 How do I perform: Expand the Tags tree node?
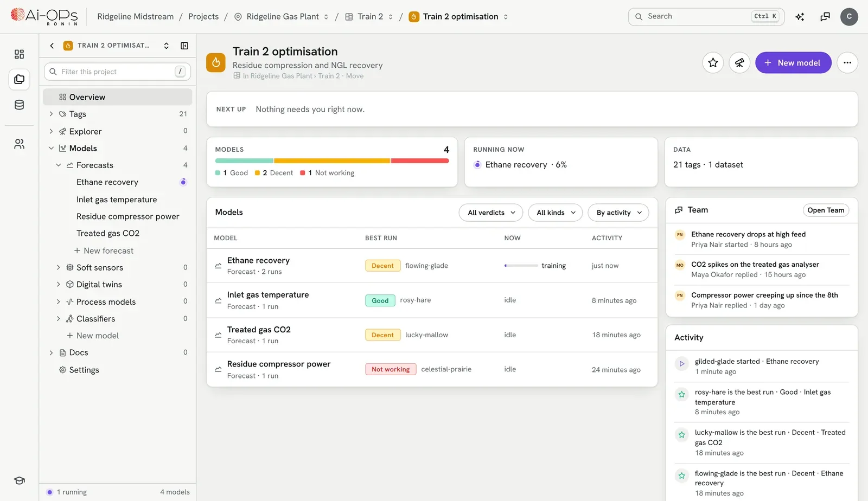(x=51, y=114)
